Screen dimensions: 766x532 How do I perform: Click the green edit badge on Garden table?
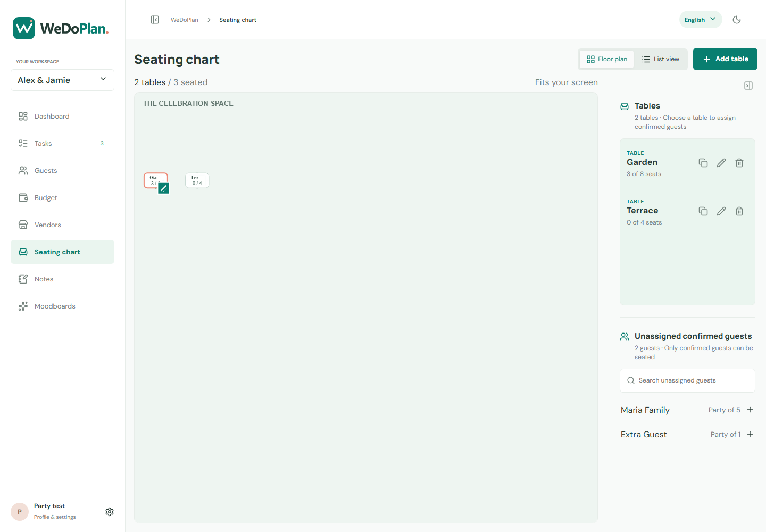pyautogui.click(x=163, y=188)
